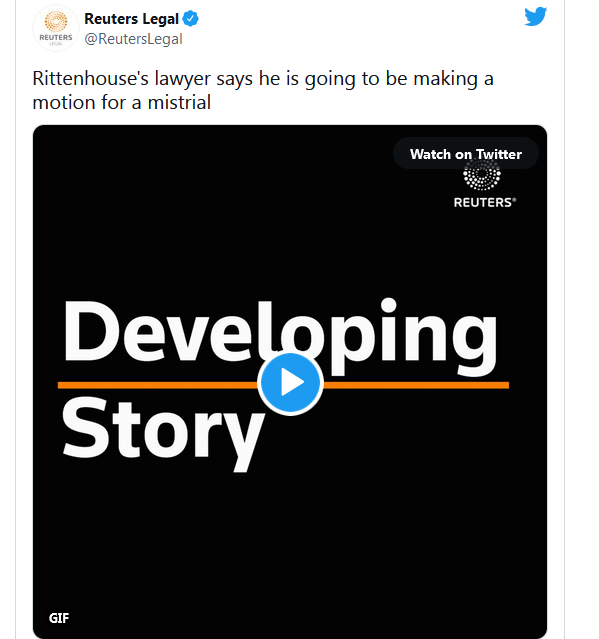The height and width of the screenshot is (639, 599).
Task: Click the word Developing in the video
Action: tap(280, 336)
